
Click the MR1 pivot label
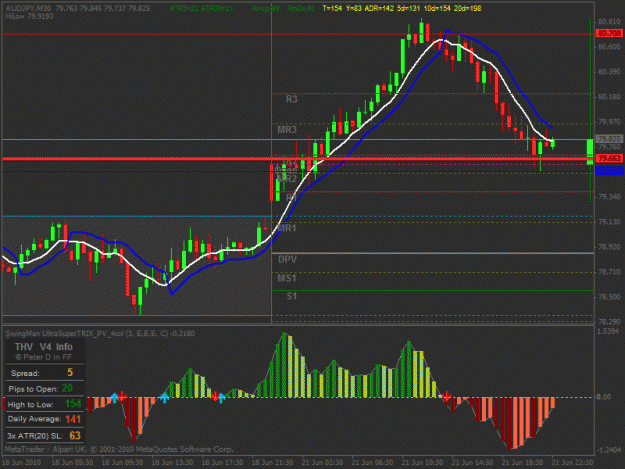click(287, 228)
